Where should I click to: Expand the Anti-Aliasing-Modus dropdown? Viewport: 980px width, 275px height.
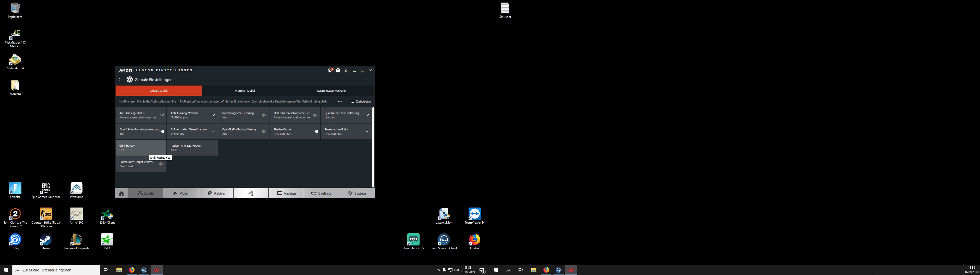tap(162, 115)
